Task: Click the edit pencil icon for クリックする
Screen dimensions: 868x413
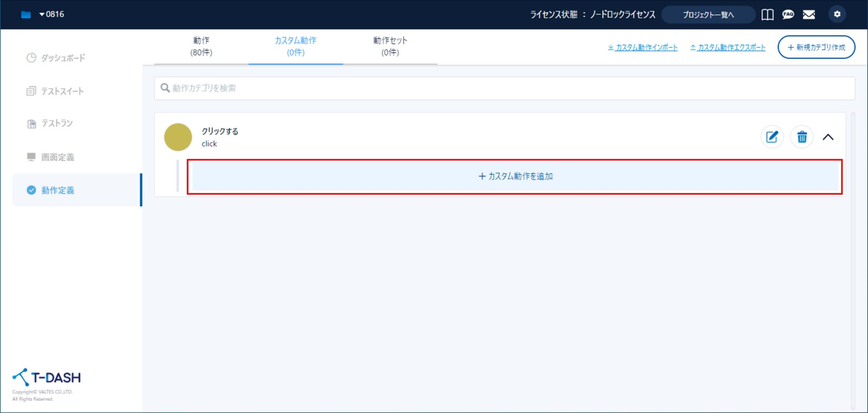Action: click(772, 137)
